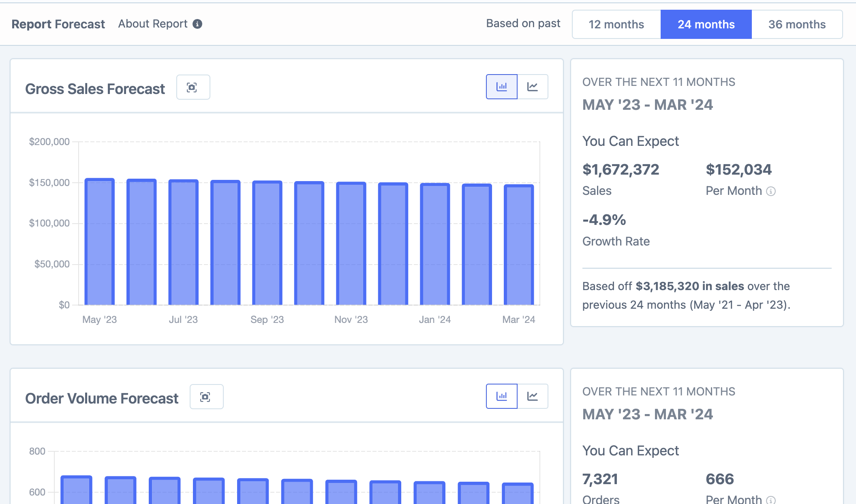Viewport: 856px width, 504px height.
Task: Switch Gross Sales chart to bar view
Action: coord(501,87)
